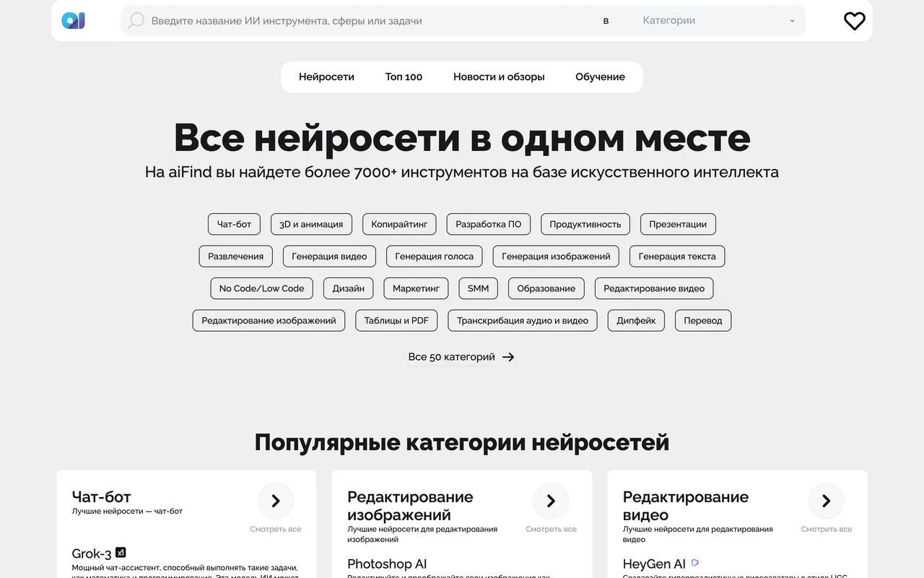Choose the Презентации category tag
This screenshot has height=578, width=924.
(678, 224)
